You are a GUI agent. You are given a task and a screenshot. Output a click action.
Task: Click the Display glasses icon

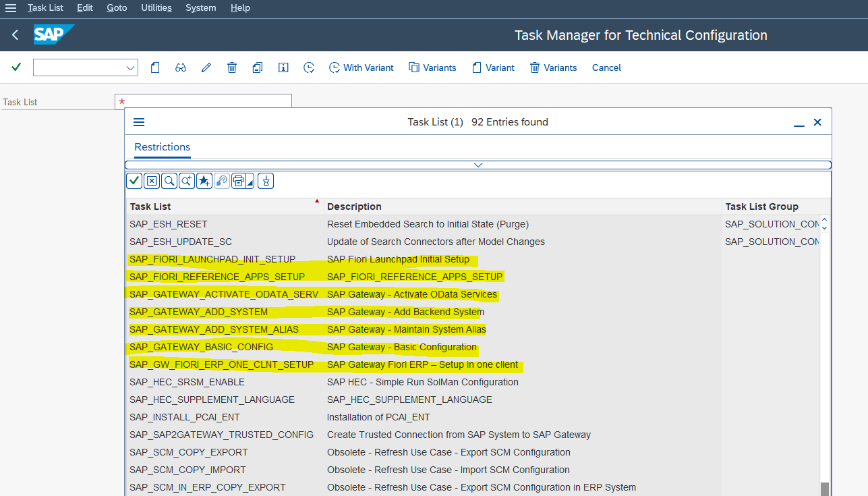181,67
